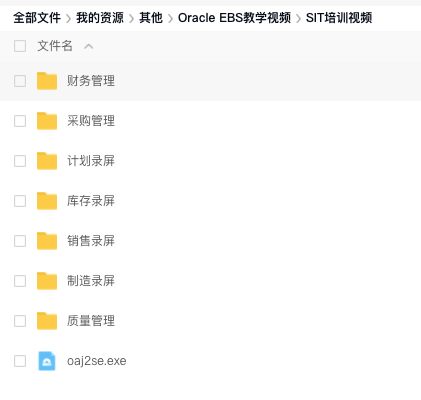Toggle the sort arrow next to 文件名
Image resolution: width=421 pixels, height=400 pixels.
click(88, 46)
